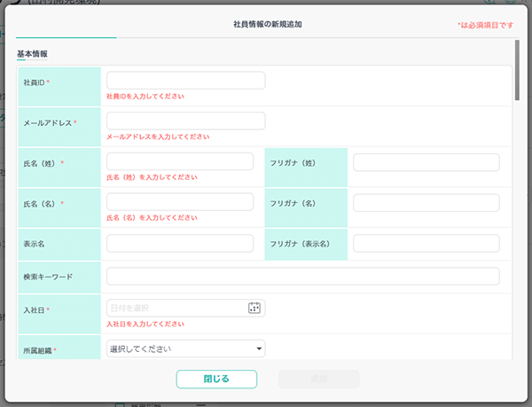Click the 社員ID input field
The width and height of the screenshot is (532, 407).
pyautogui.click(x=185, y=81)
